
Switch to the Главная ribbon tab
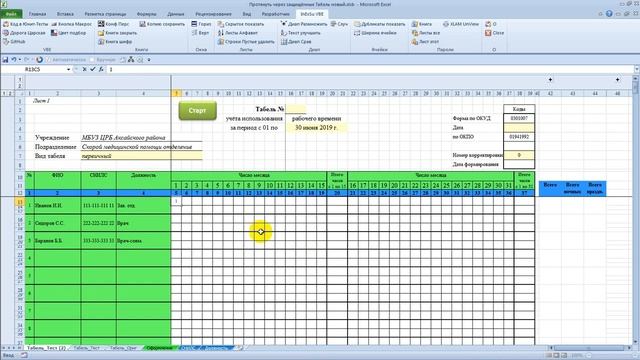(38, 14)
